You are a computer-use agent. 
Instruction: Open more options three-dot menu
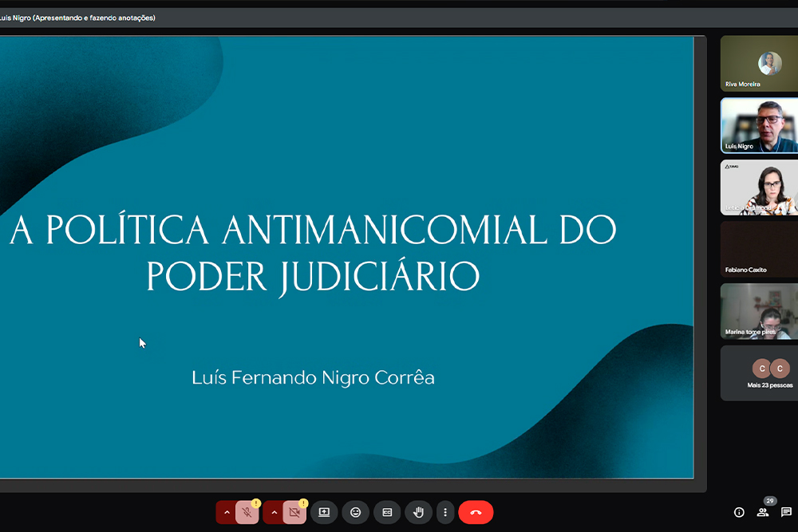coord(445,512)
